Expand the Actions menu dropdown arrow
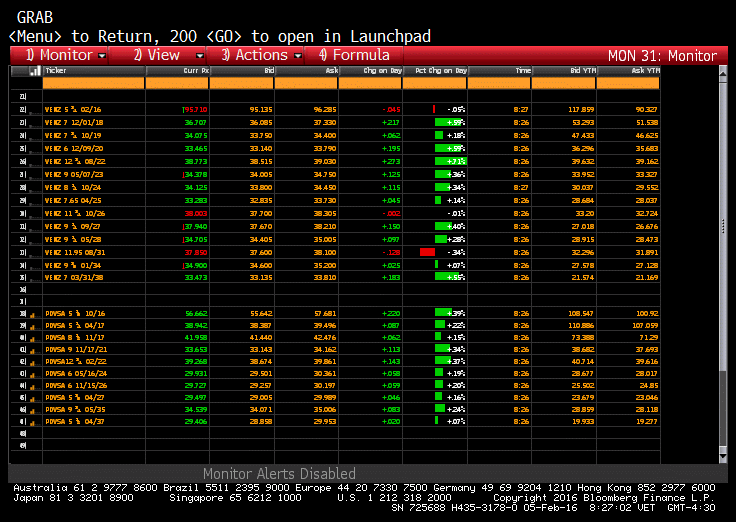Image resolution: width=736 pixels, height=522 pixels. tap(298, 56)
